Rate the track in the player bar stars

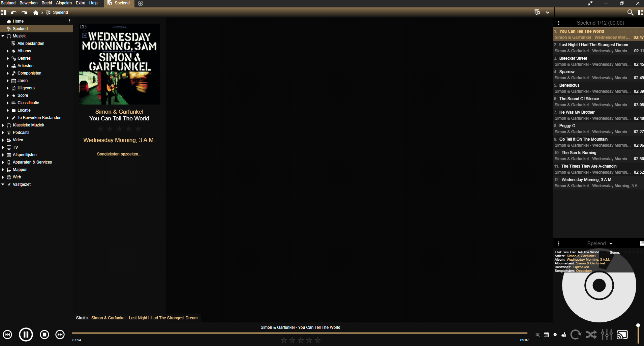[301, 340]
